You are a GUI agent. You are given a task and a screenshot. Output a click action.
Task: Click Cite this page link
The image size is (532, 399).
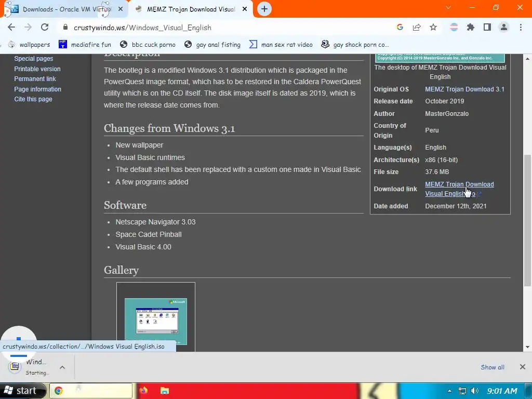33,99
